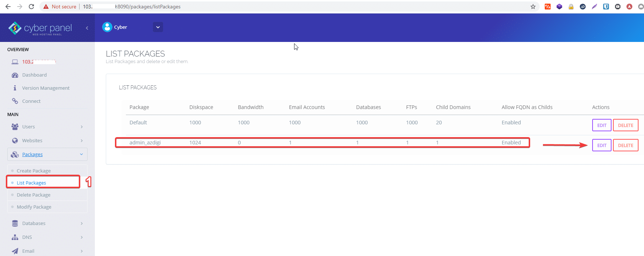This screenshot has width=644, height=256.
Task: Click the Cyber user avatar icon
Action: pos(107,27)
